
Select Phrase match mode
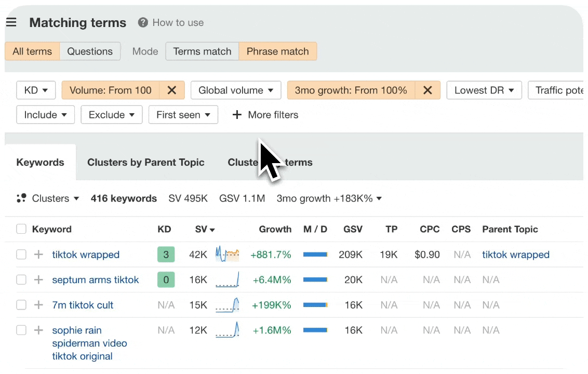pos(278,51)
